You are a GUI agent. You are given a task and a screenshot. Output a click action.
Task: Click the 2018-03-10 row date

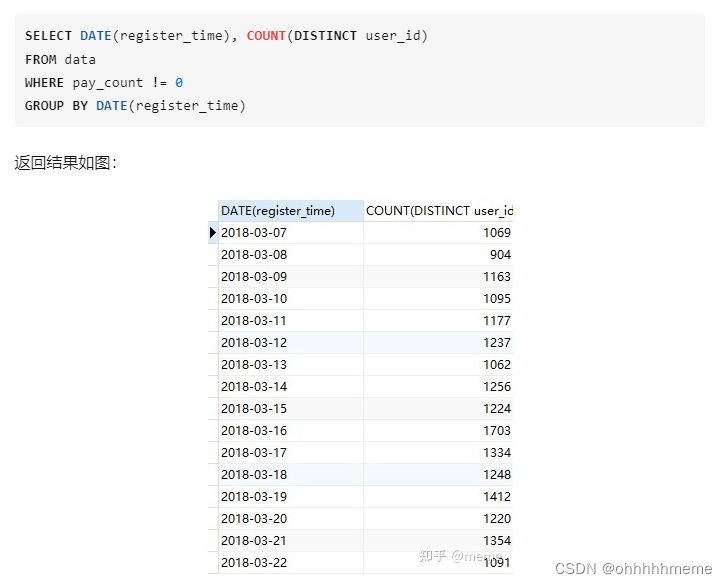pyautogui.click(x=254, y=299)
